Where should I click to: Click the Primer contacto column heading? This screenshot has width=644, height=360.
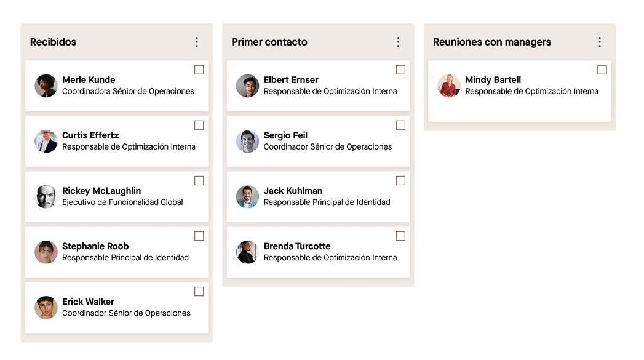[269, 42]
